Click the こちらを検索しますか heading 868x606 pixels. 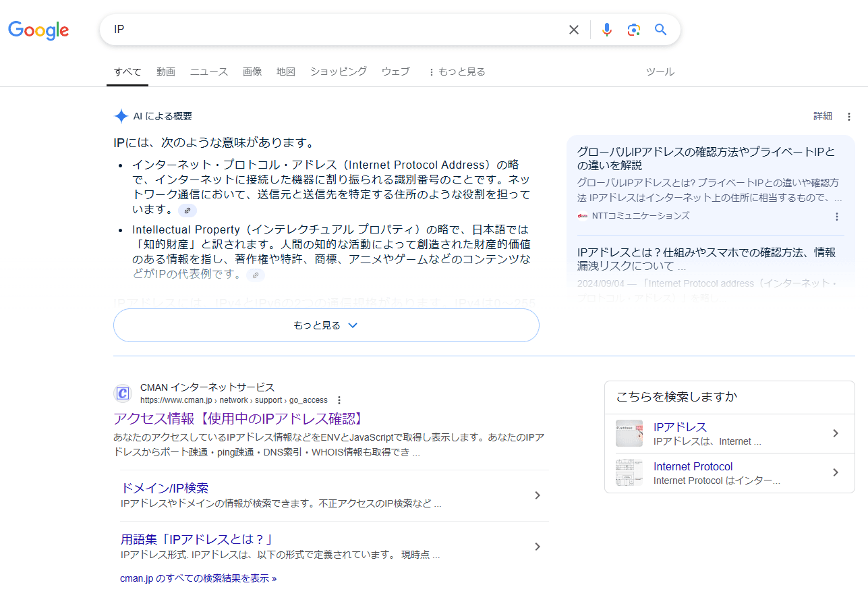(676, 397)
